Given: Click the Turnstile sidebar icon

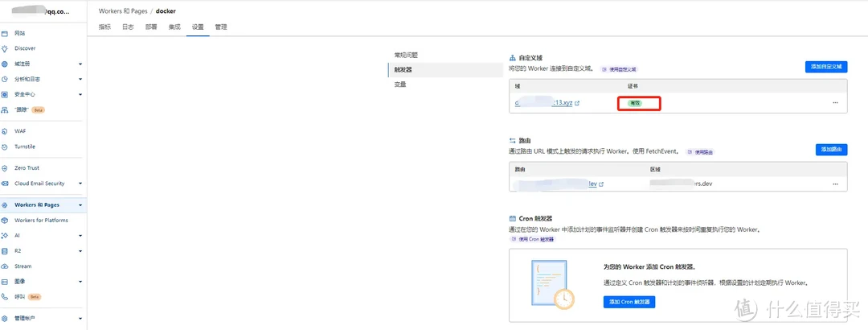Looking at the screenshot, I should click(x=5, y=147).
